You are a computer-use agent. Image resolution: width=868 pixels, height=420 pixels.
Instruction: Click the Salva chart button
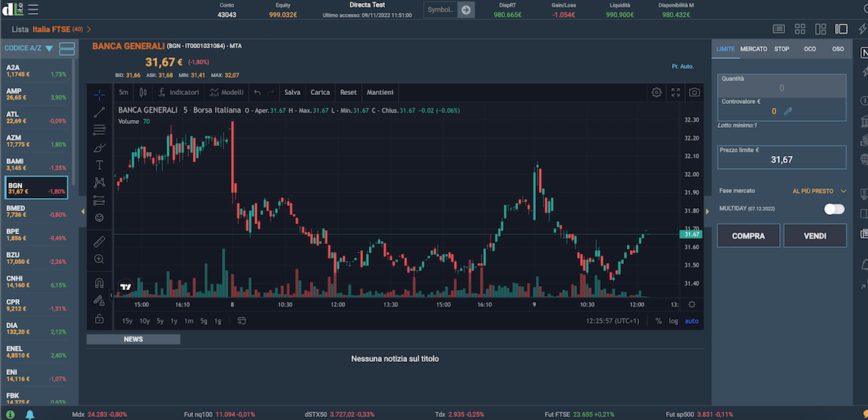(292, 93)
